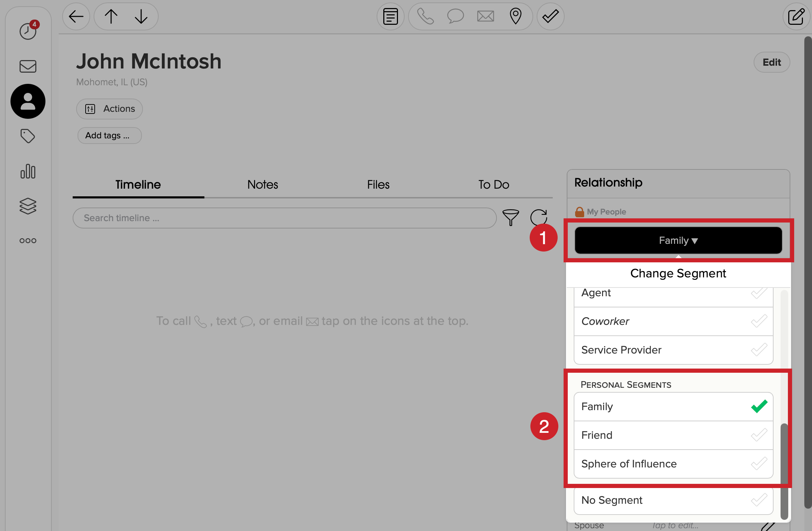Open the Family segment dropdown
This screenshot has width=812, height=531.
tap(678, 240)
